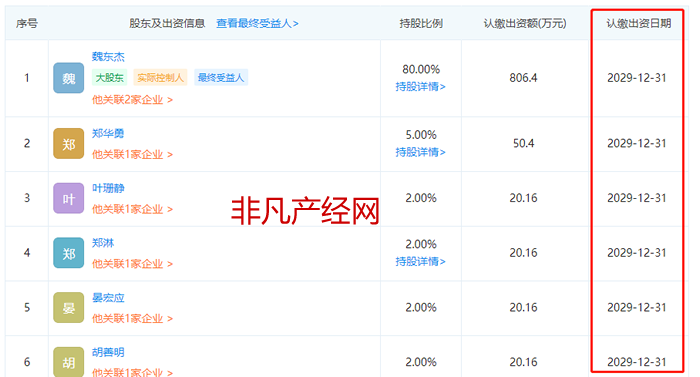Screen dimensions: 700x377
Task: Open 查看最终受益人 link in header
Action: point(258,23)
